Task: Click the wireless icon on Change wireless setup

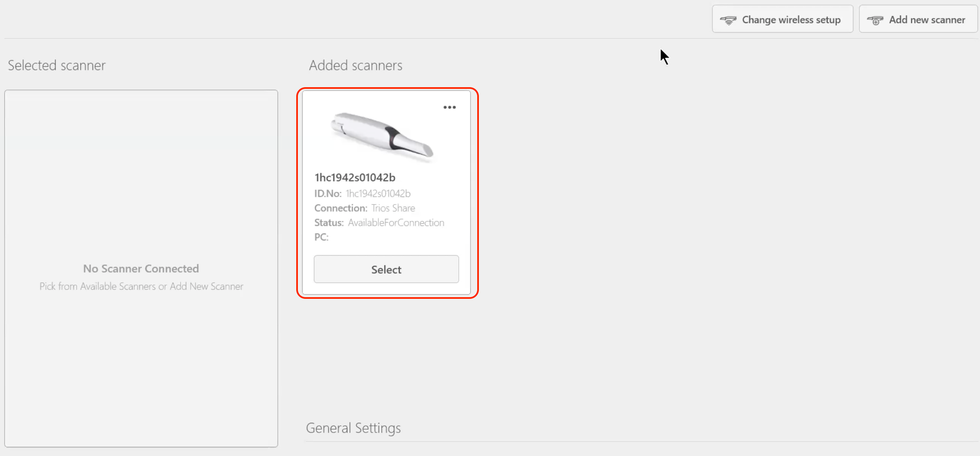Action: click(728, 20)
